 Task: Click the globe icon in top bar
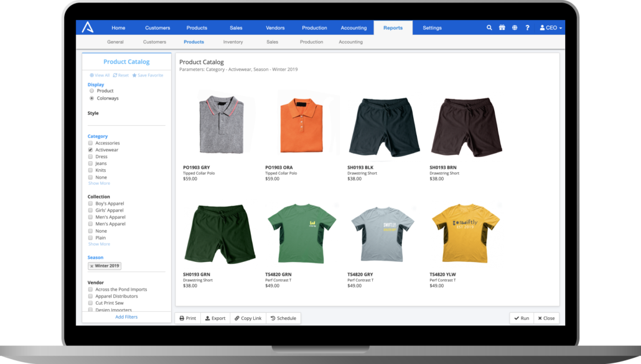(515, 28)
